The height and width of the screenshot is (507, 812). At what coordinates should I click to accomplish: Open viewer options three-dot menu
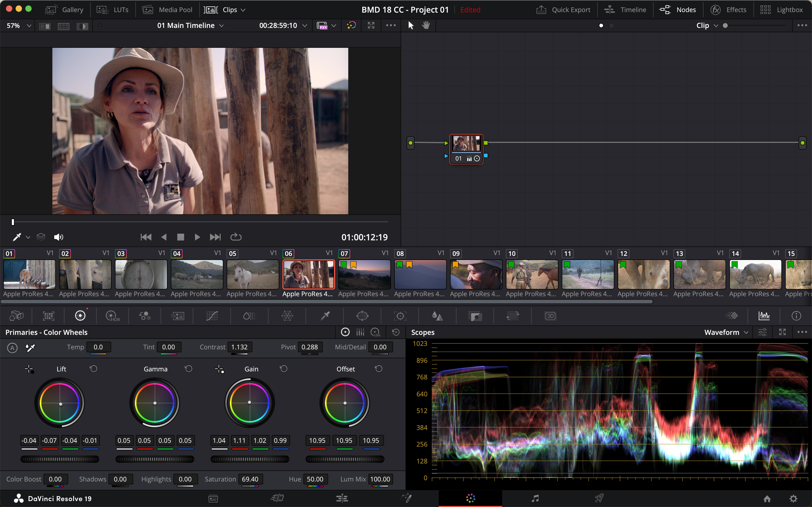(391, 26)
